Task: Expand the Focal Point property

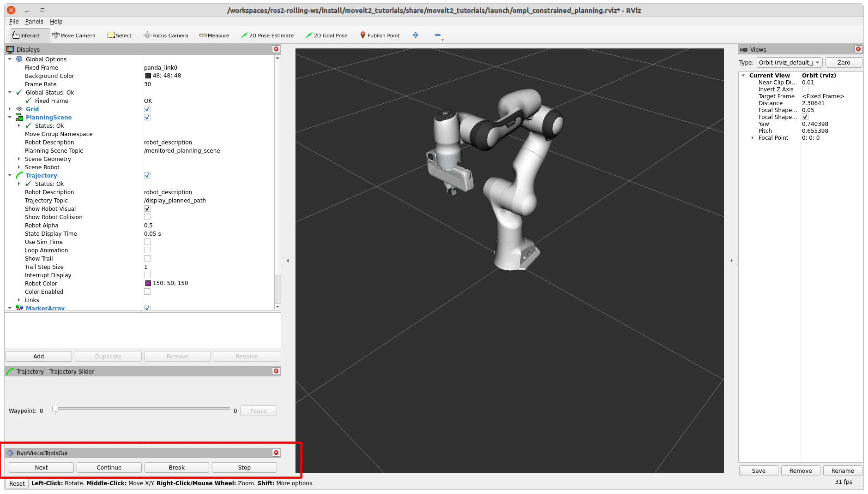Action: coord(753,138)
